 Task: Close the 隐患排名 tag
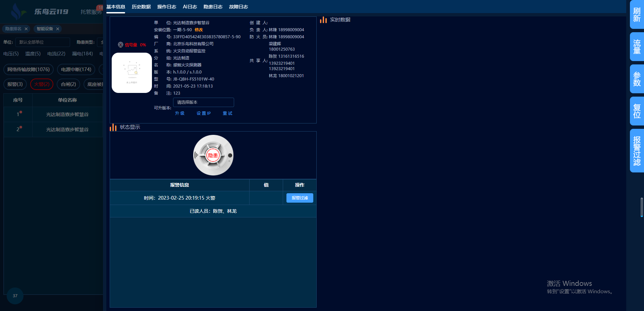click(x=26, y=29)
